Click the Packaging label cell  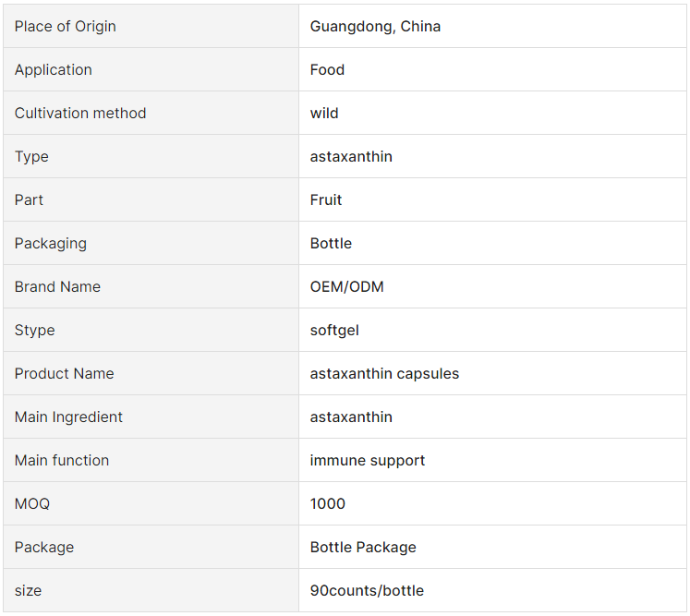pos(151,243)
